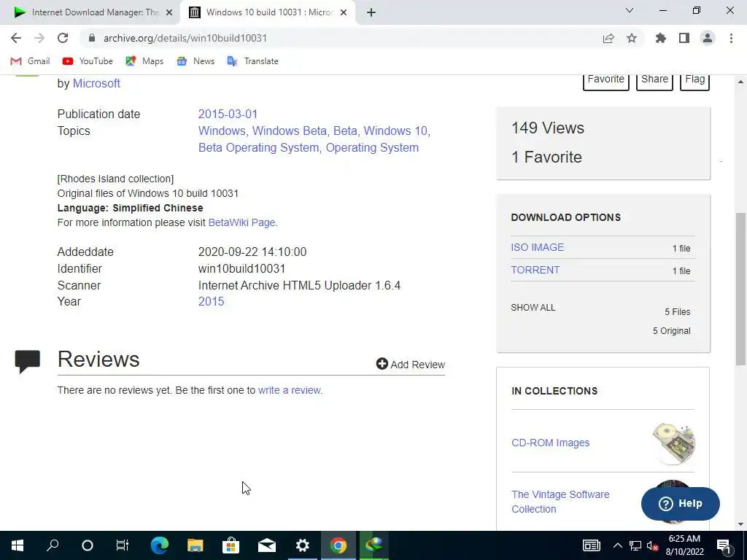Share this page via the share icon
Viewport: 747px width, 560px height.
[x=608, y=38]
